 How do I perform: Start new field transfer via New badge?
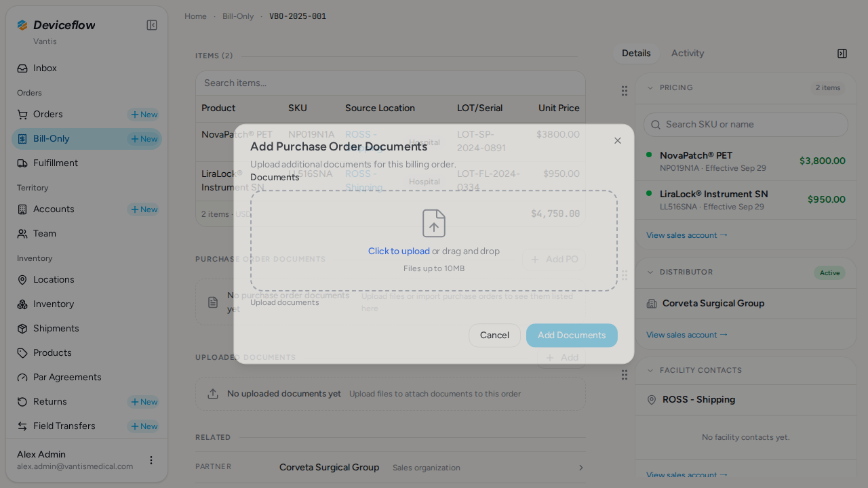click(x=144, y=426)
